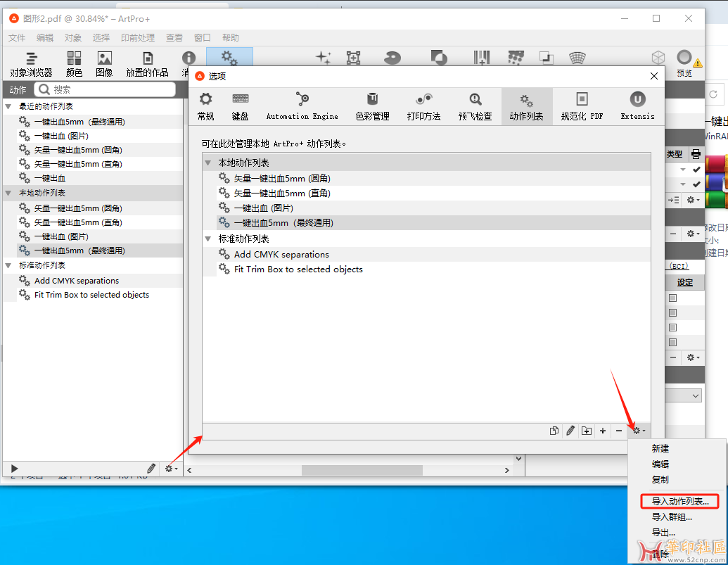The width and height of the screenshot is (728, 565).
Task: Click the Preview (预览) sphere icon
Action: [x=684, y=63]
